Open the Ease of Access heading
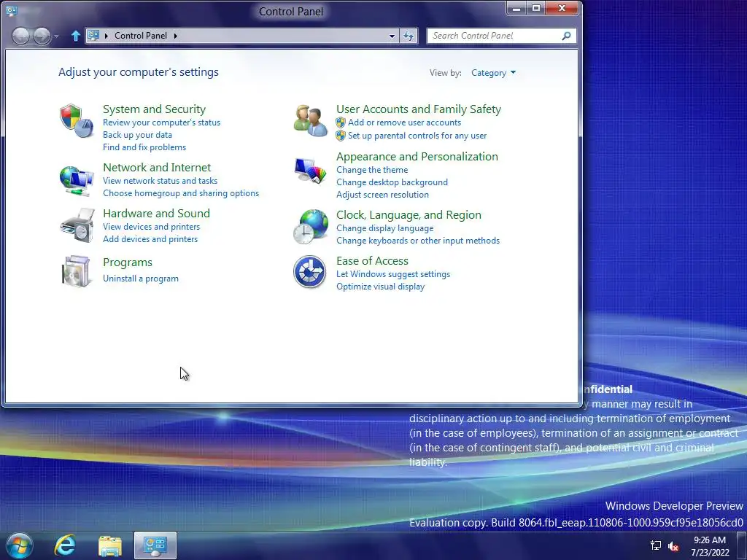The height and width of the screenshot is (560, 747). (x=373, y=261)
